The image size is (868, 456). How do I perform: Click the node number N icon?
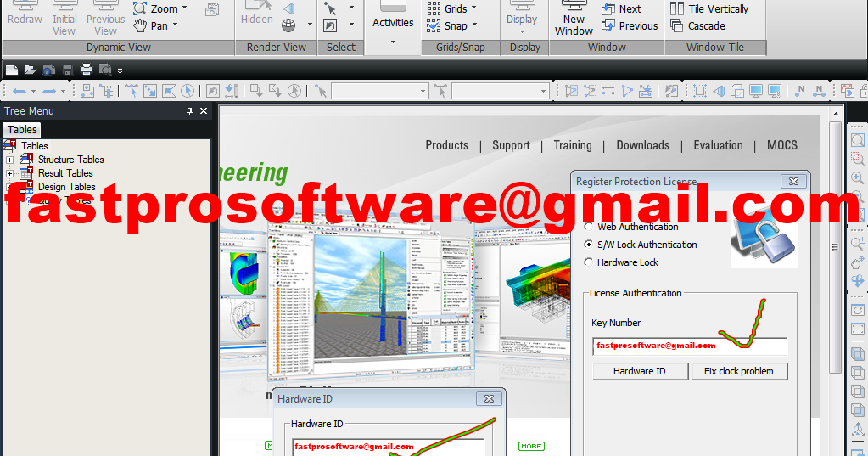tap(800, 90)
